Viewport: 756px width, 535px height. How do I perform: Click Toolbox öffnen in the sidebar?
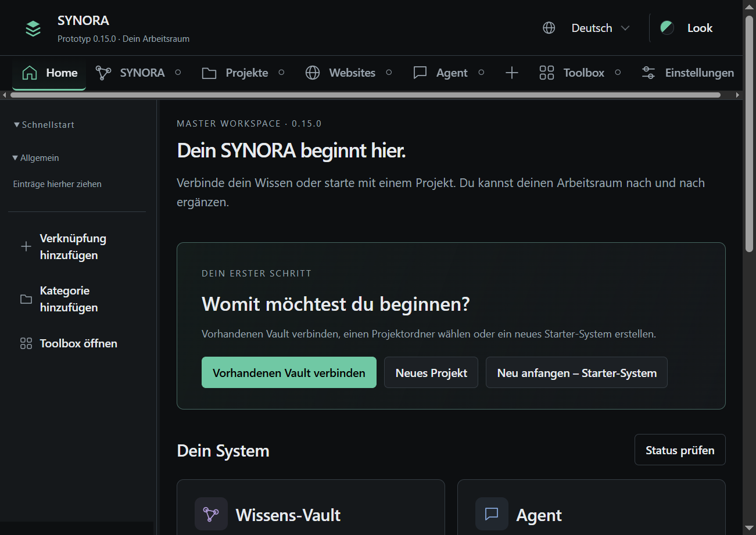point(77,343)
